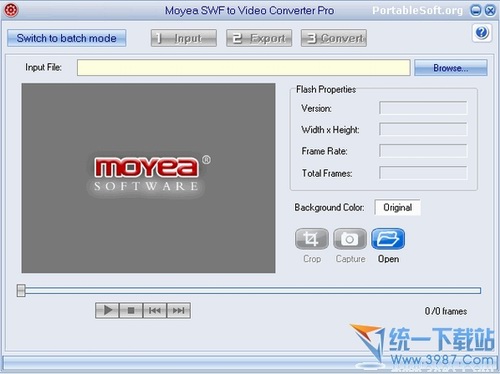Click the Width x Height field

coord(423,129)
